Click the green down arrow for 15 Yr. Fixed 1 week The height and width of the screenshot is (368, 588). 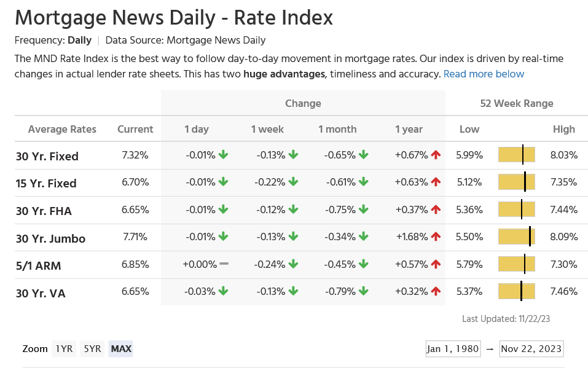[x=293, y=182]
